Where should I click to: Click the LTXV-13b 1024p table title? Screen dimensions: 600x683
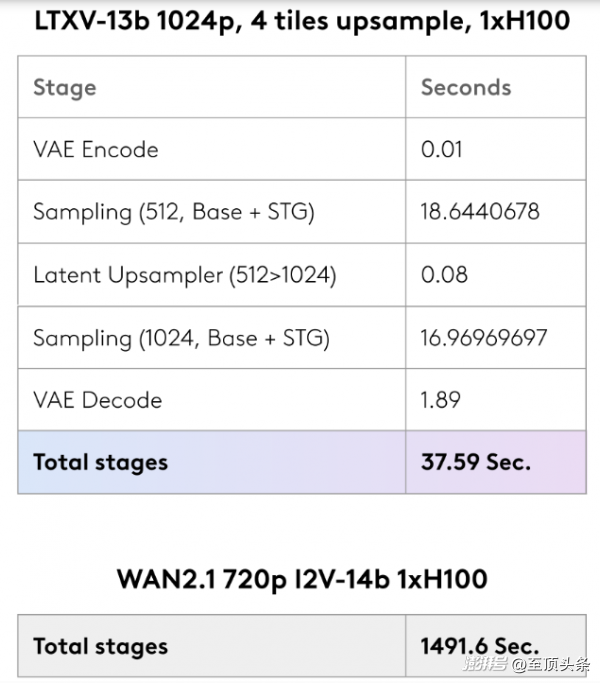302,22
